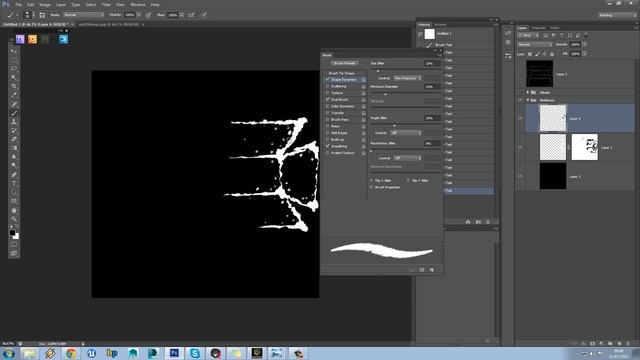
Task: Select the Crop tool
Action: 14,86
